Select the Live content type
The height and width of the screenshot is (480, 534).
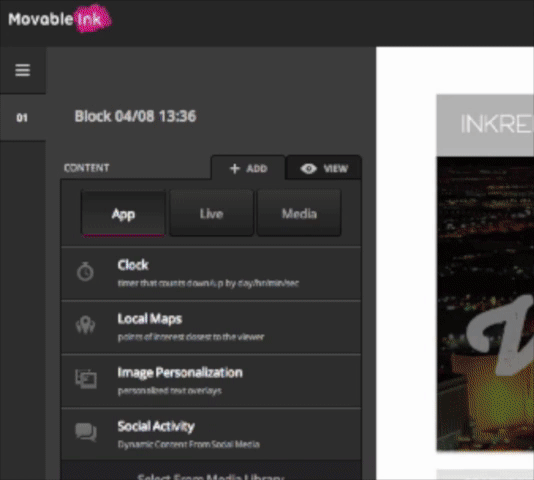(211, 213)
